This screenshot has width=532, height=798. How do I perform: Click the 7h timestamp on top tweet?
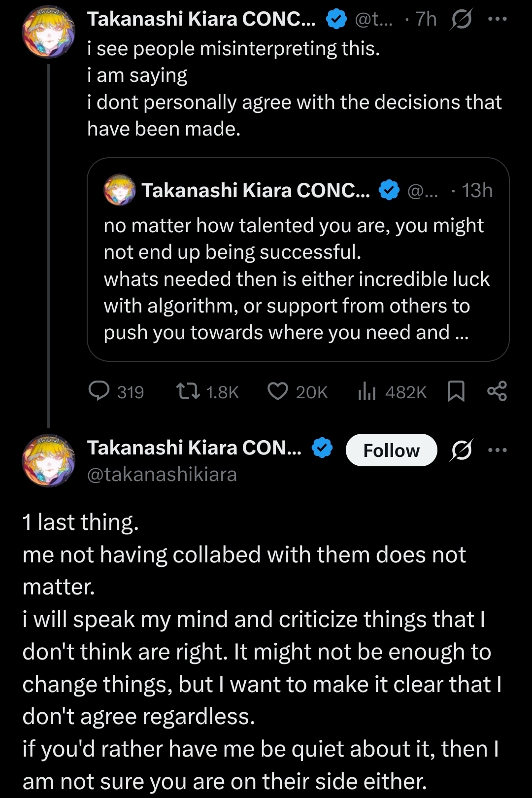[x=426, y=19]
